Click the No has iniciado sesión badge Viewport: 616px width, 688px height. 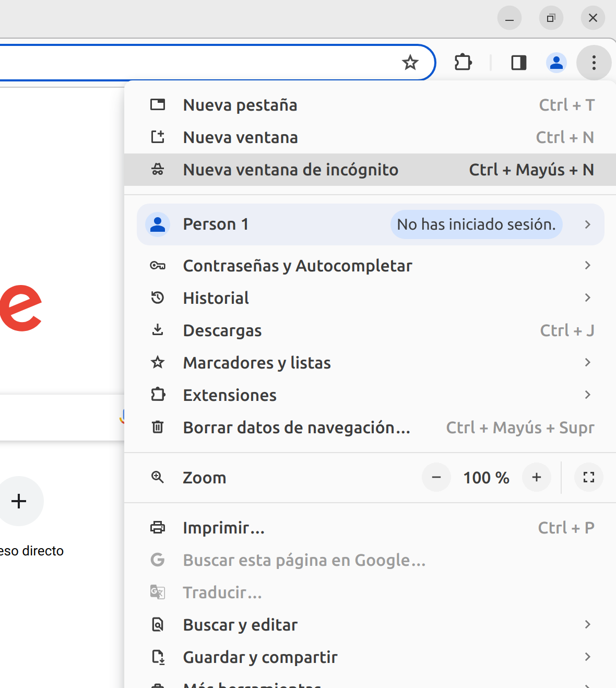coord(476,224)
